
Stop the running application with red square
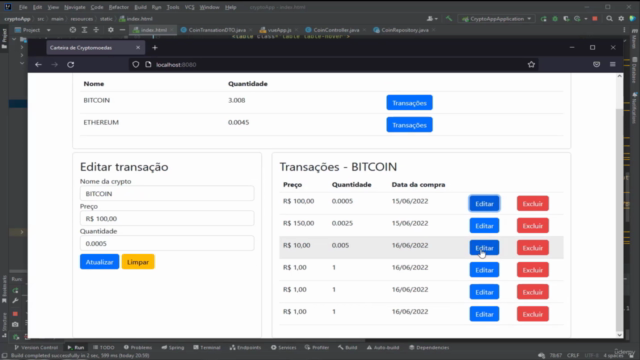[x=595, y=19]
